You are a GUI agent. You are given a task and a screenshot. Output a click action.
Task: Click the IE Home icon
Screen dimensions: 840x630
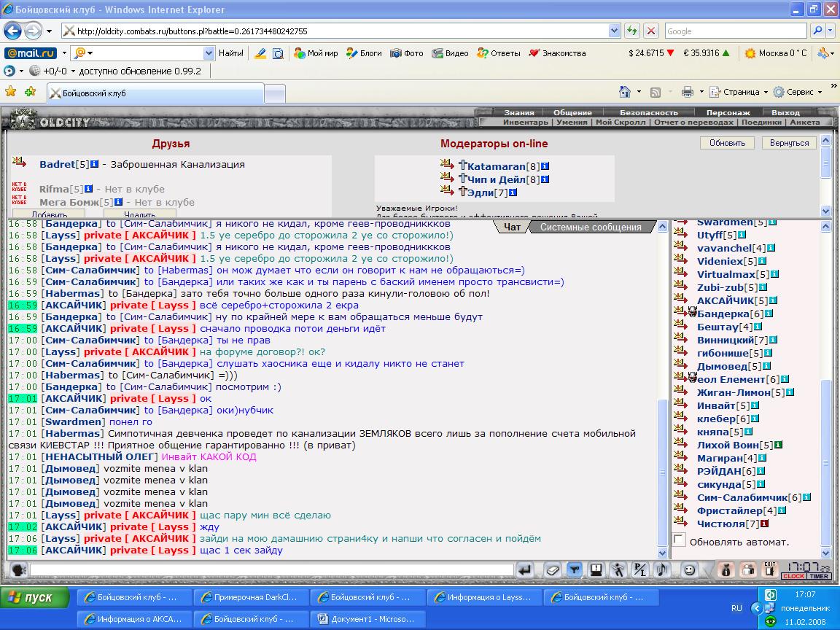(x=625, y=92)
